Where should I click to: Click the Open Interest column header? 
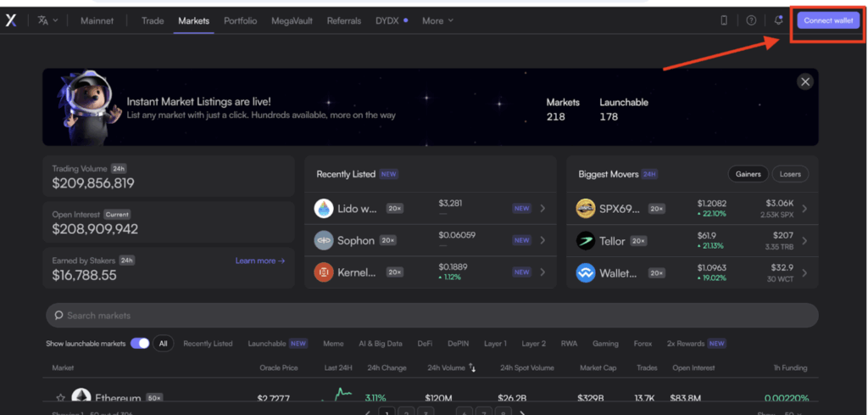693,368
